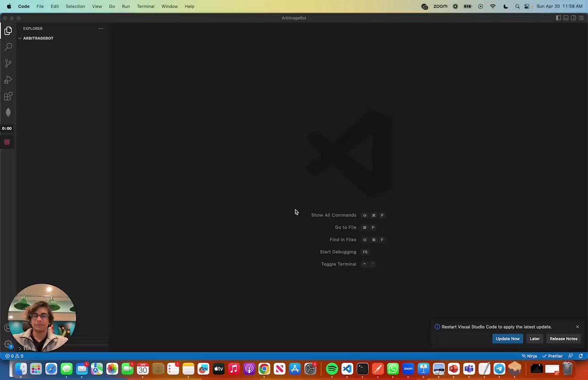
Task: Stop the recording with the red square
Action: click(x=7, y=142)
